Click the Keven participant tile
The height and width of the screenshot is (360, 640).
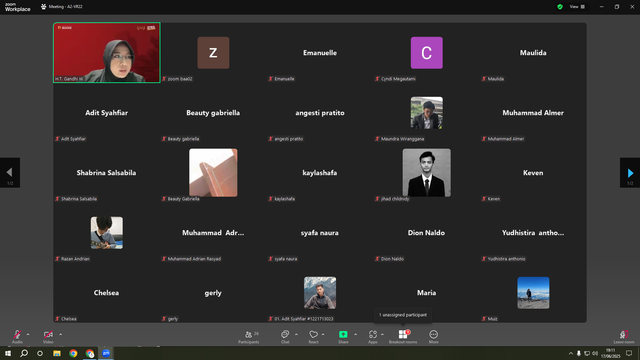[533, 173]
